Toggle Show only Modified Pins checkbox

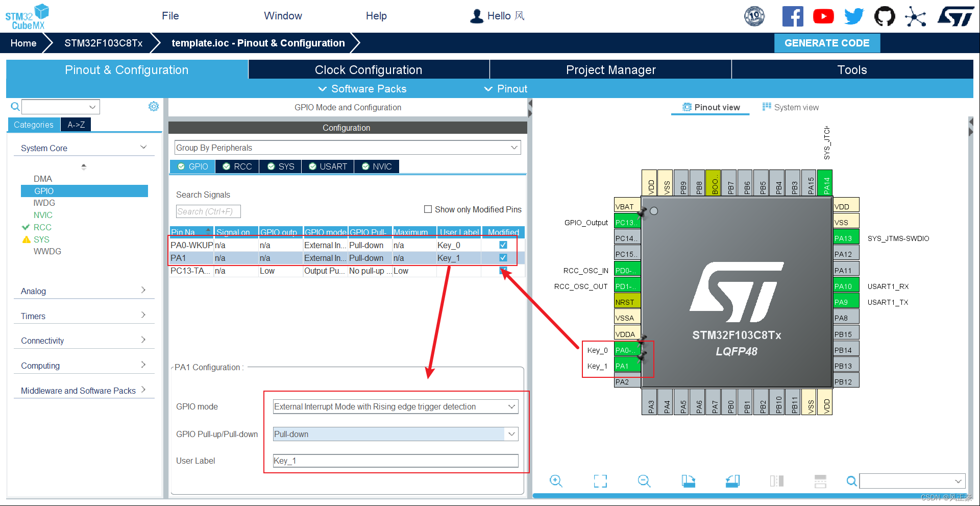tap(428, 209)
